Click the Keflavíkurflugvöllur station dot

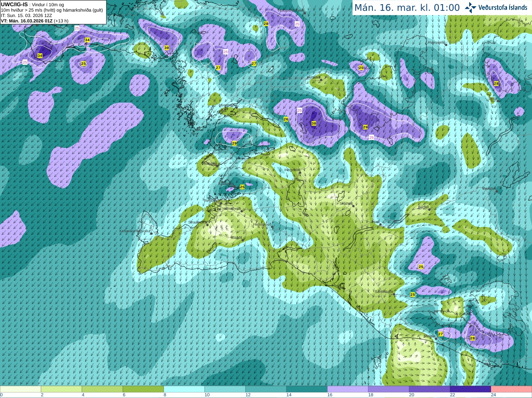click(x=151, y=233)
